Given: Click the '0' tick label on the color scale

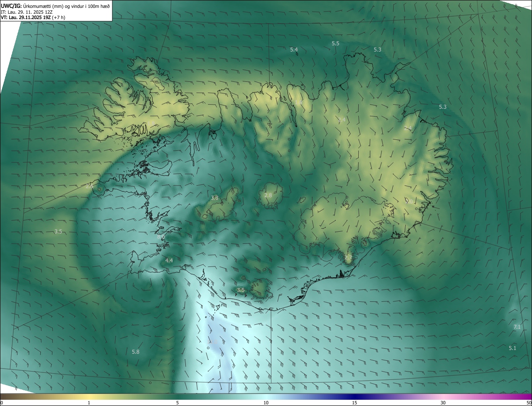Looking at the screenshot, I should pyautogui.click(x=2, y=403).
